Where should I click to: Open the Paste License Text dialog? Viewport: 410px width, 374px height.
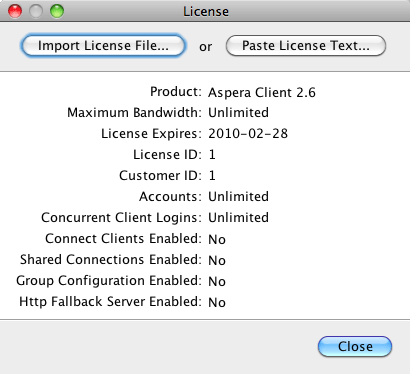pos(306,46)
